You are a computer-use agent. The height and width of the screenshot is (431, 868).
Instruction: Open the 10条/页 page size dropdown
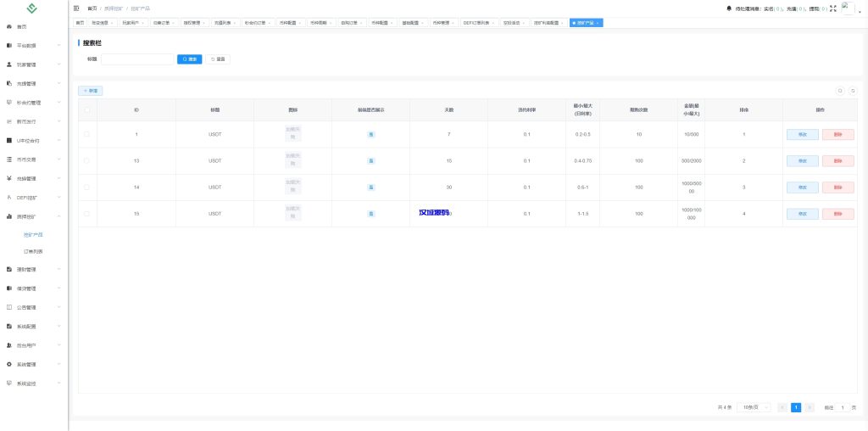(754, 407)
